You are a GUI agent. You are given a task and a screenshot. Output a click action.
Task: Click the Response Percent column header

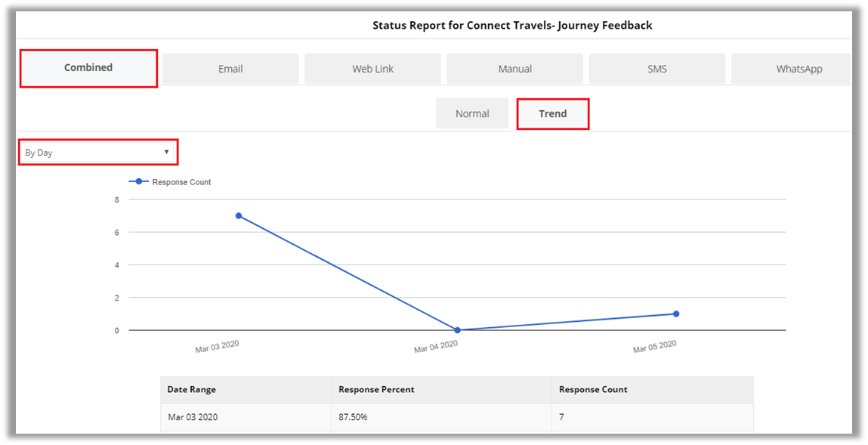click(x=376, y=390)
